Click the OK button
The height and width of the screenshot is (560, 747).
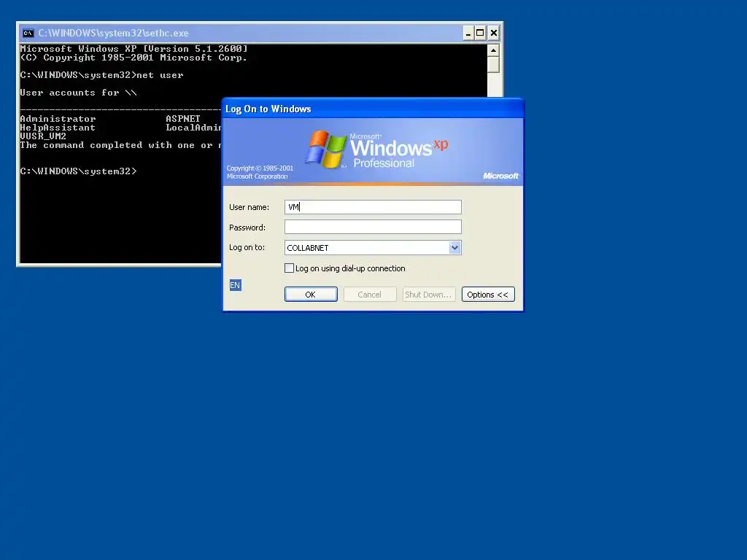pos(311,295)
